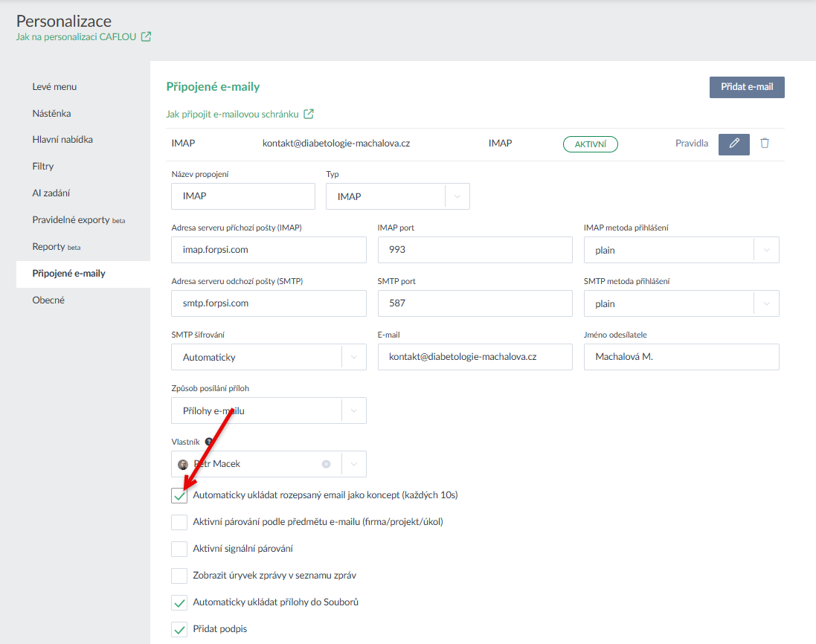Select Obecné in the left sidebar
Viewport: 816px width, 644px height.
coord(48,300)
